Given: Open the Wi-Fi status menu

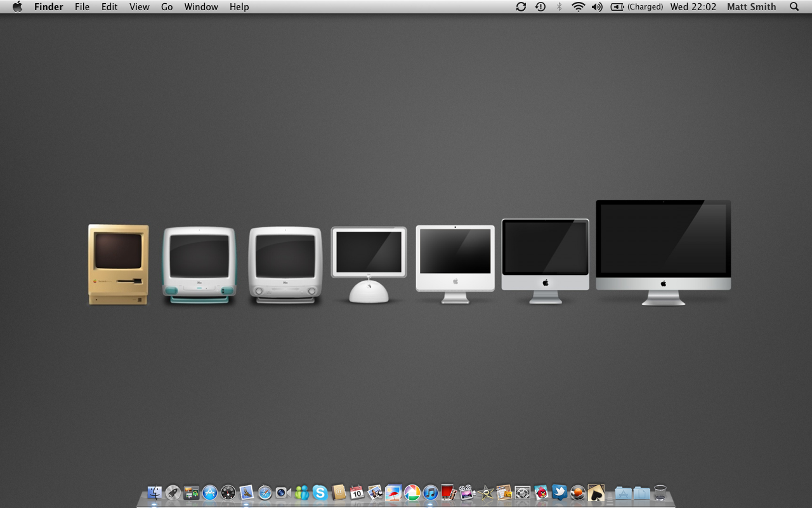Looking at the screenshot, I should pyautogui.click(x=578, y=7).
